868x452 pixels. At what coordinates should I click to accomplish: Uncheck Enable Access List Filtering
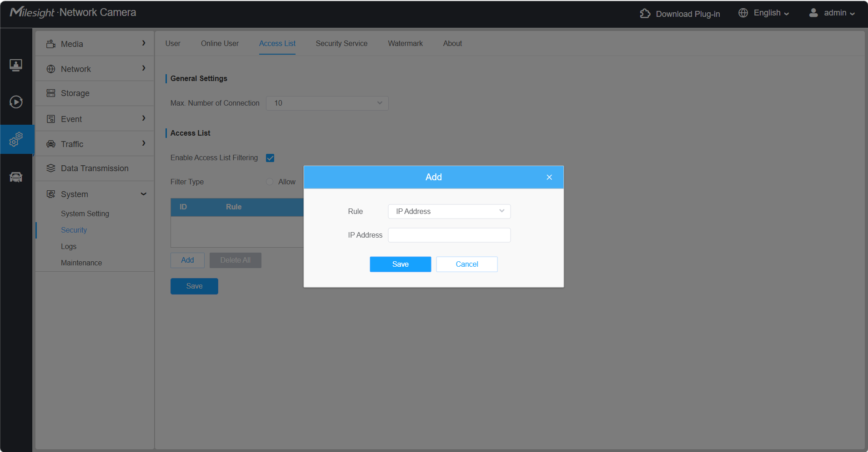click(x=270, y=158)
